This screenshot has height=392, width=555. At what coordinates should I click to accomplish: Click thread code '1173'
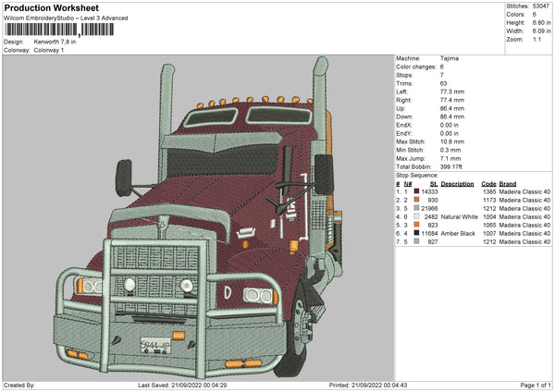(489, 200)
